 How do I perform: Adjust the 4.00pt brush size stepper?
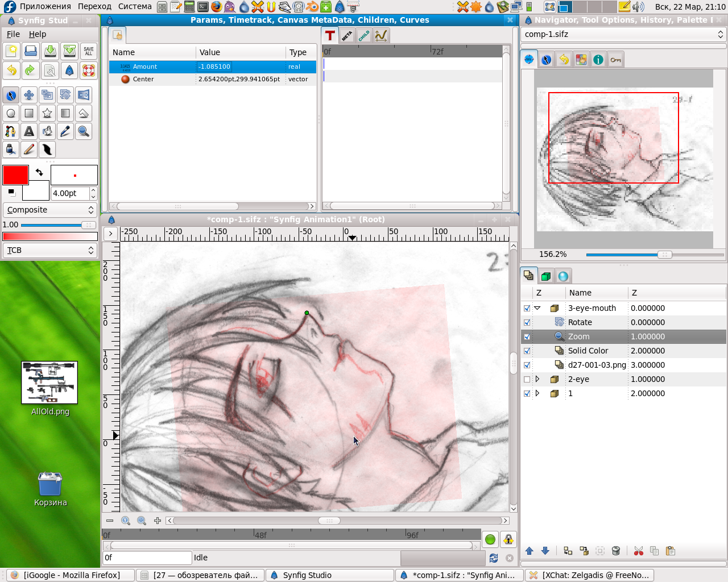click(93, 194)
